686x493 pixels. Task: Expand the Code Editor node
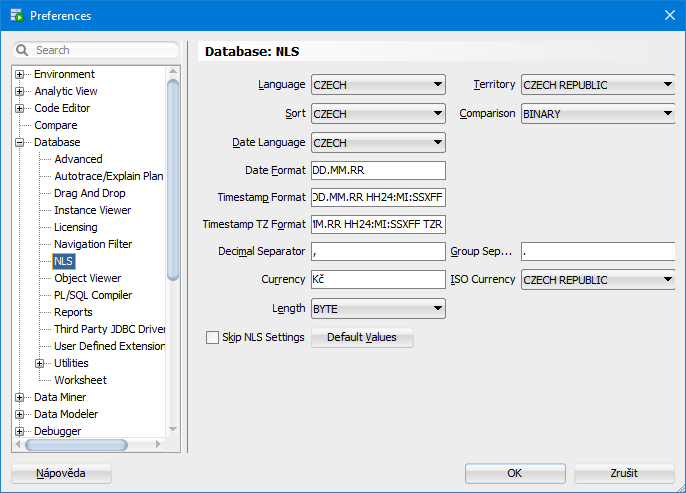19,109
